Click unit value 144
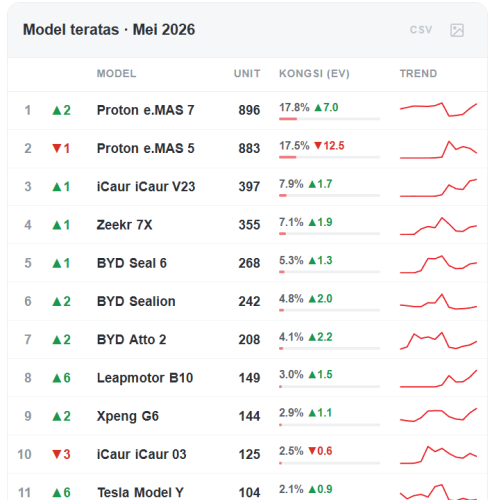497x500 pixels. click(x=249, y=416)
